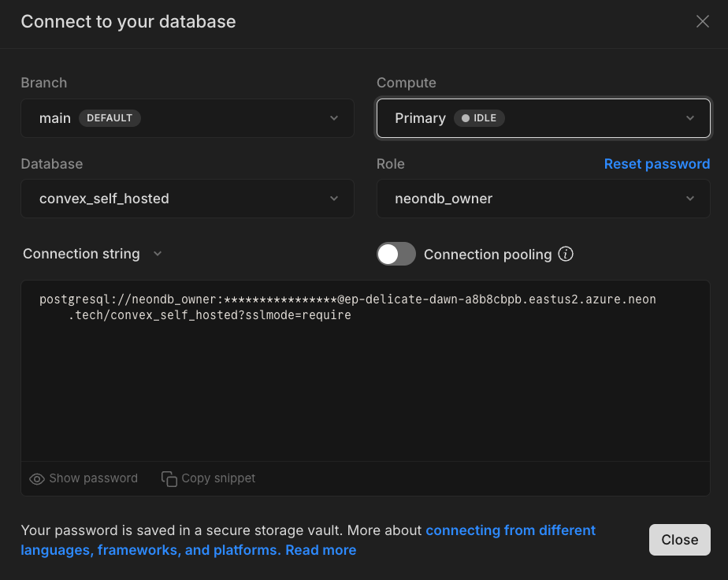This screenshot has height=580, width=728.
Task: Click the X icon to dismiss the dialog
Action: coord(702,21)
